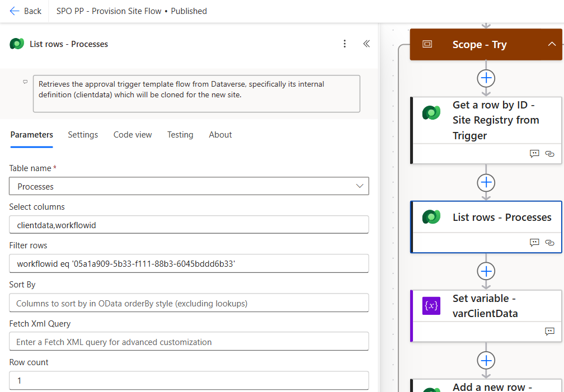This screenshot has width=564, height=392.
Task: Edit the Filter rows query field
Action: [x=189, y=263]
